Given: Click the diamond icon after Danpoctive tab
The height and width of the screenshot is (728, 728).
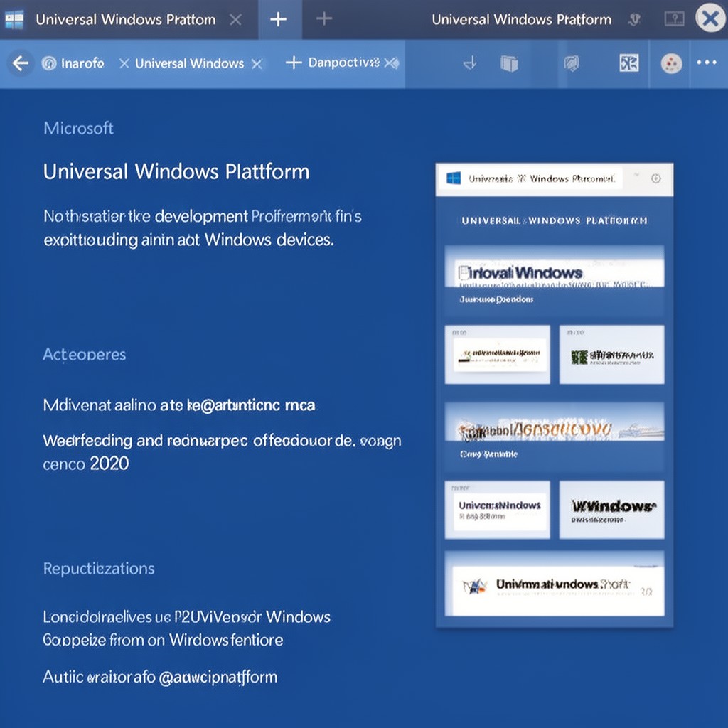Looking at the screenshot, I should (395, 63).
